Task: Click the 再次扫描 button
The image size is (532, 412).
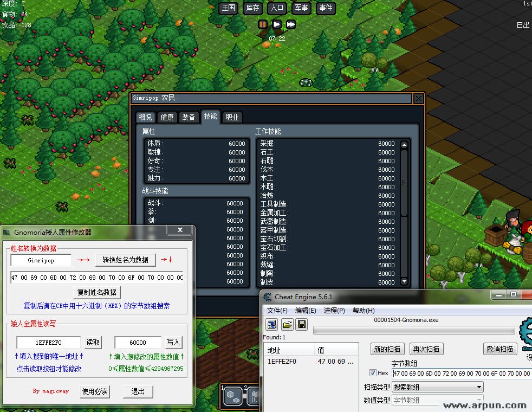Action: pyautogui.click(x=426, y=349)
